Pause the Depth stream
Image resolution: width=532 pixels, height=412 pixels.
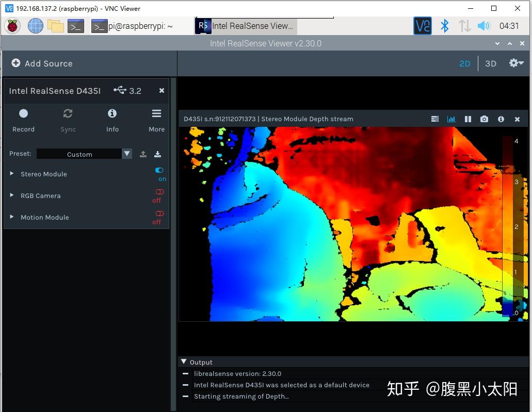pyautogui.click(x=467, y=119)
